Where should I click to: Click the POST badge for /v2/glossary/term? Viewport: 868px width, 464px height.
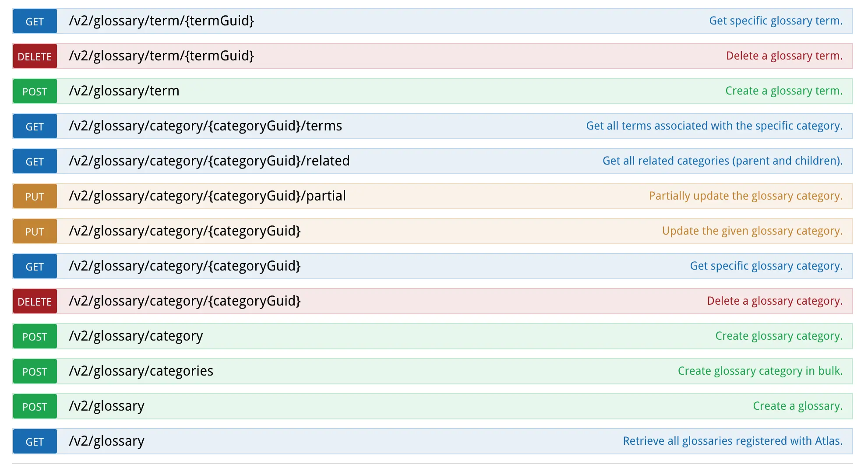pyautogui.click(x=35, y=91)
